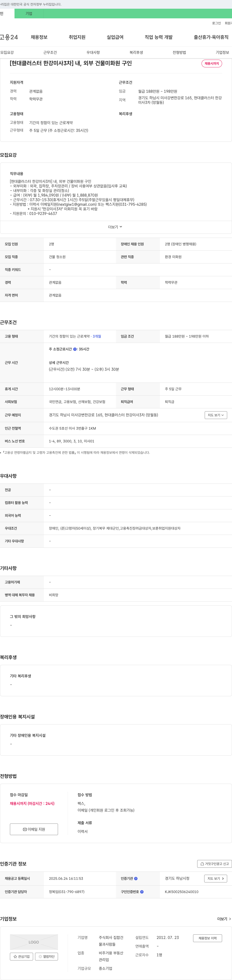The height and width of the screenshot is (980, 232).
Task: Select 환경 미화원 related job cell
Action: pyautogui.click(x=173, y=257)
